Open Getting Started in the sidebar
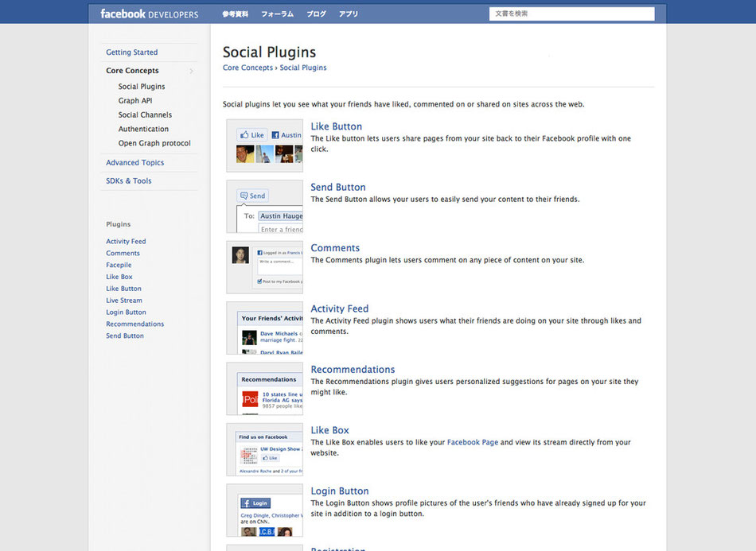The width and height of the screenshot is (756, 551). (131, 52)
